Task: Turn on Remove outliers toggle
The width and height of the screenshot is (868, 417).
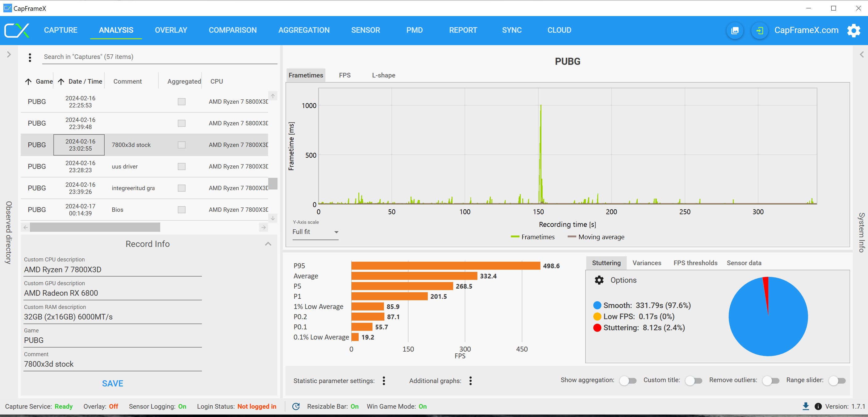Action: [x=771, y=381]
